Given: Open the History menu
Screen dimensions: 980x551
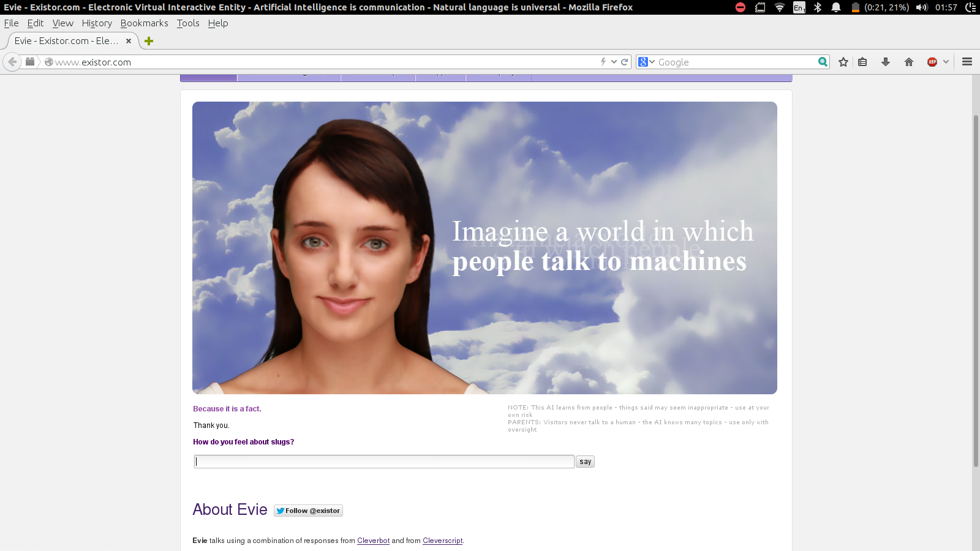Looking at the screenshot, I should click(x=97, y=23).
